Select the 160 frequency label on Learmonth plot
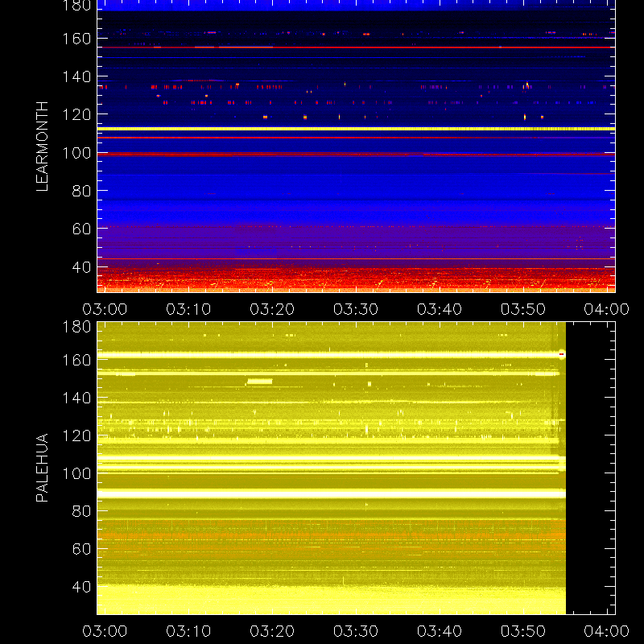 (76, 39)
